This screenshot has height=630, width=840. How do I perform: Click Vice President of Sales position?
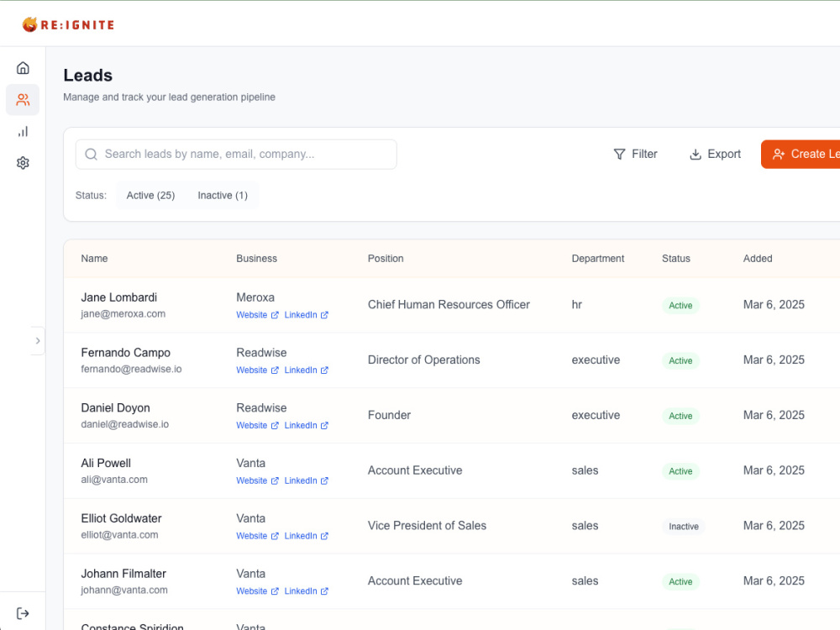[427, 526]
